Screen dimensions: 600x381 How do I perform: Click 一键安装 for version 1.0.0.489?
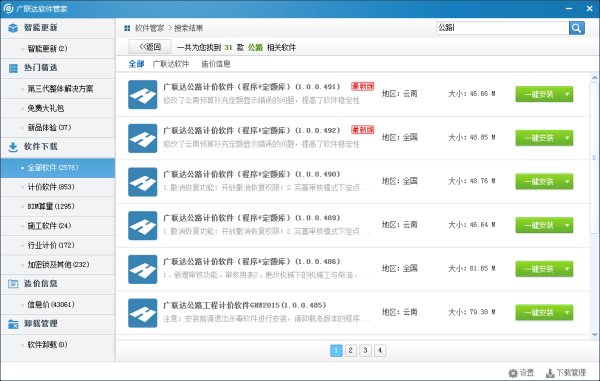539,225
